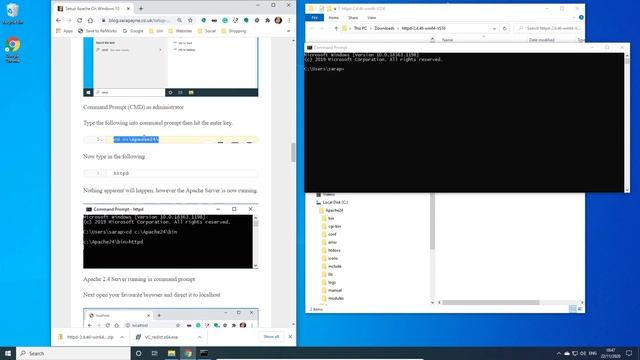The width and height of the screenshot is (640, 360).
Task: Open the Uni bookmark folder
Action: point(156,31)
